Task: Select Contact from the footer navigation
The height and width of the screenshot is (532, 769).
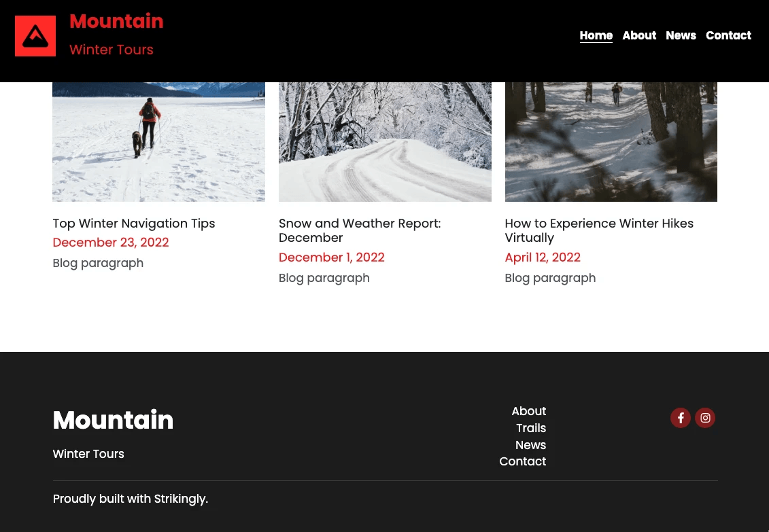Action: pyautogui.click(x=522, y=461)
